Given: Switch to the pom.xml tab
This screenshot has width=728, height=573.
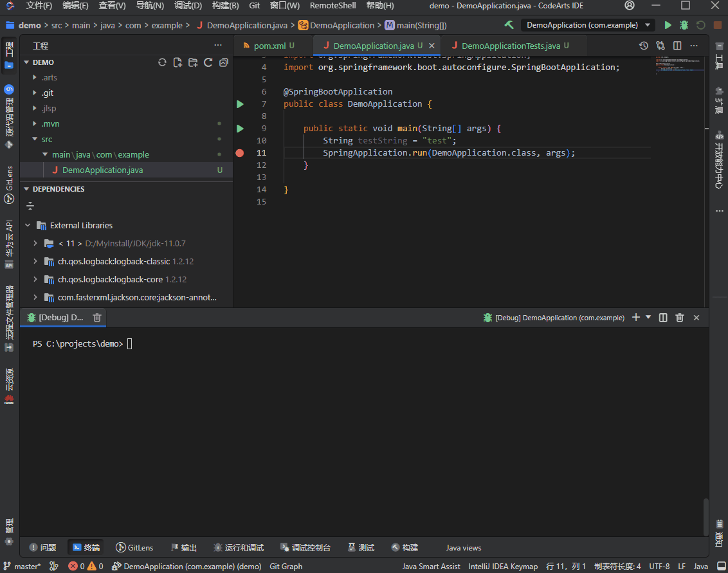Looking at the screenshot, I should pyautogui.click(x=269, y=46).
